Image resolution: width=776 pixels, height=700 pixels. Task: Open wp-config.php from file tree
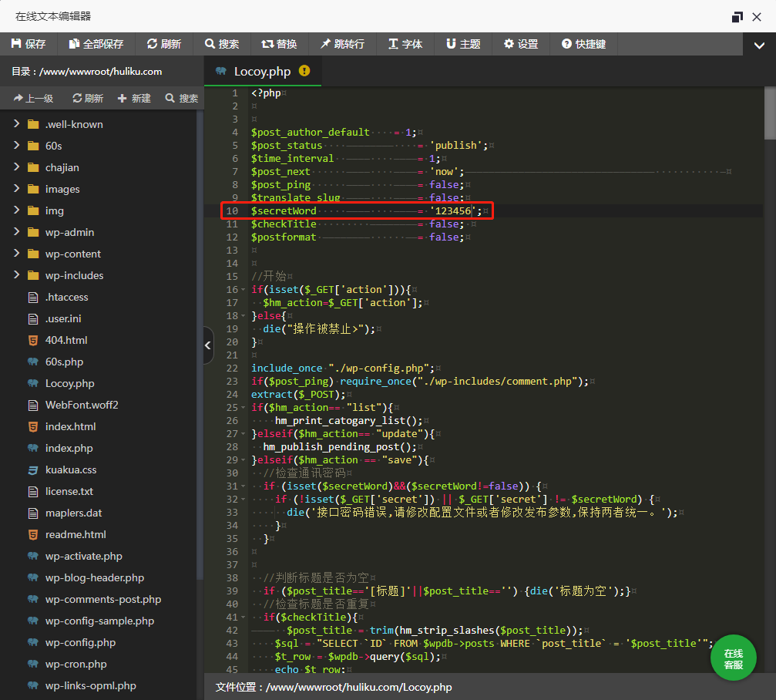click(80, 642)
